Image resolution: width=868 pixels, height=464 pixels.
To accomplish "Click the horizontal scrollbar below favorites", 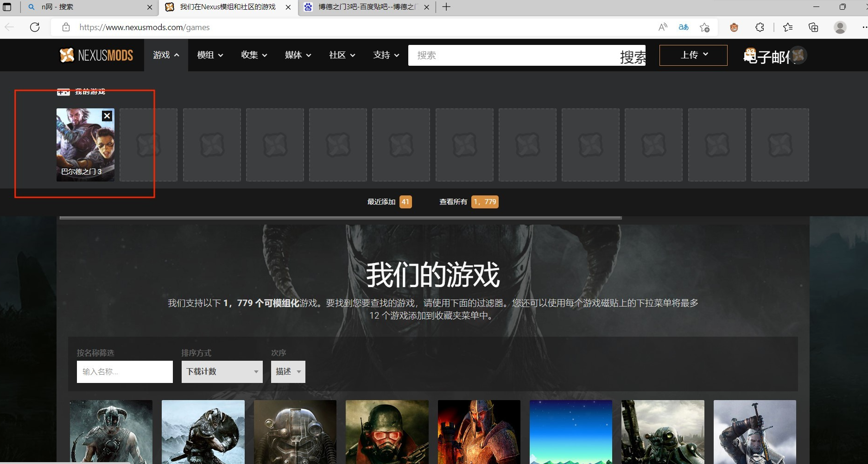I will pyautogui.click(x=341, y=218).
